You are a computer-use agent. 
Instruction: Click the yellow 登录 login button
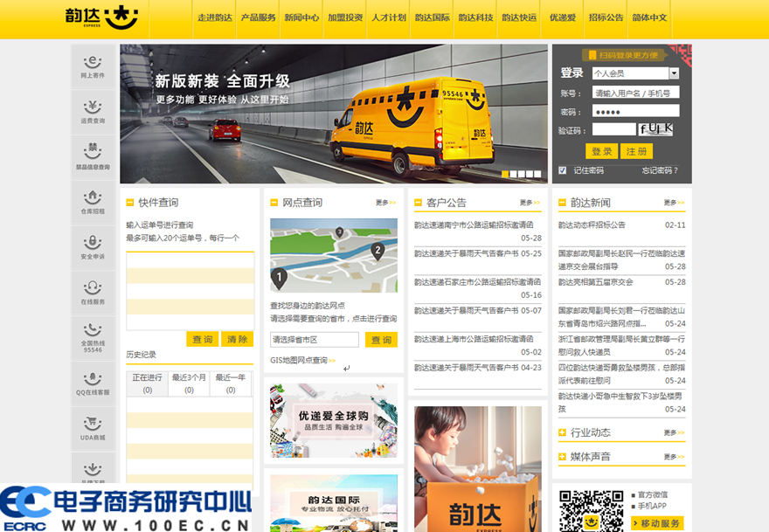pyautogui.click(x=602, y=151)
